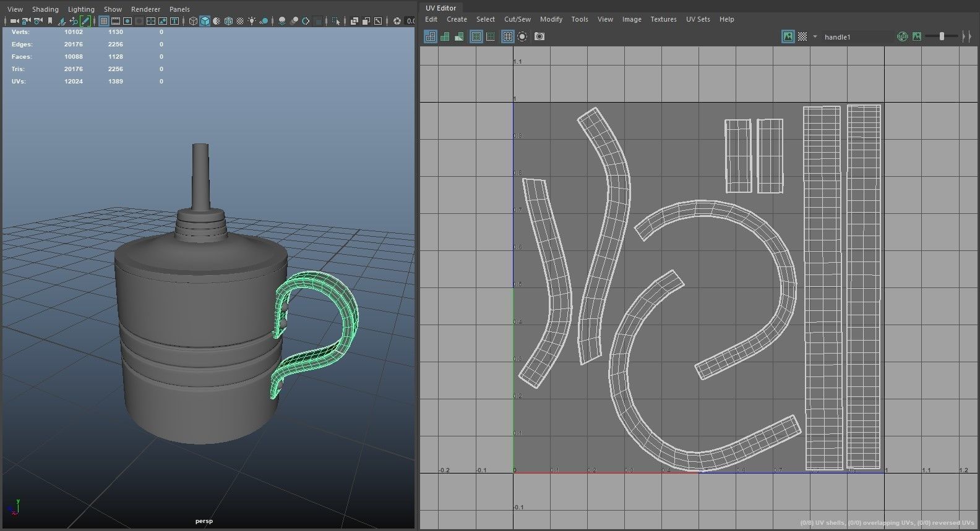Toggle 2D pan/zoom icon
Screen dimensions: 980x531
74,21
